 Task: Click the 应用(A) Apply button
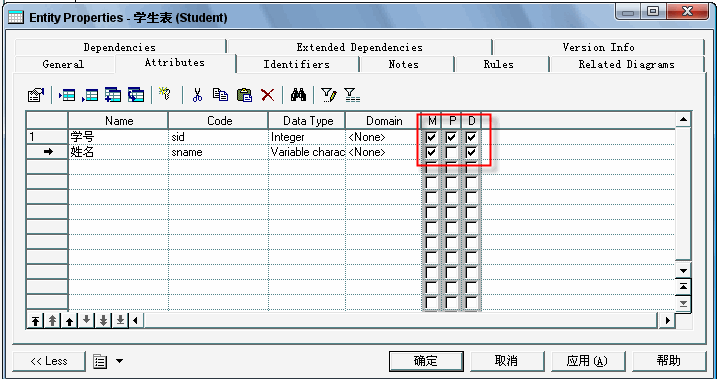coord(587,361)
